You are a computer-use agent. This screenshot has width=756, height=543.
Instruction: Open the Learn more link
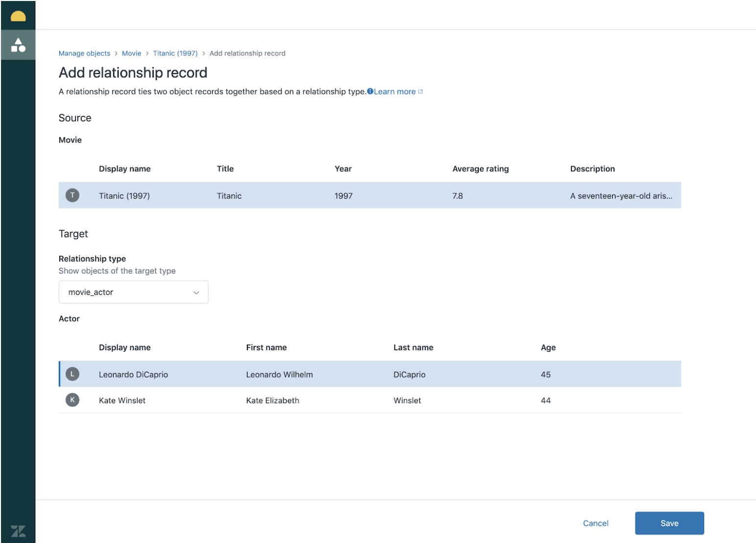point(395,91)
